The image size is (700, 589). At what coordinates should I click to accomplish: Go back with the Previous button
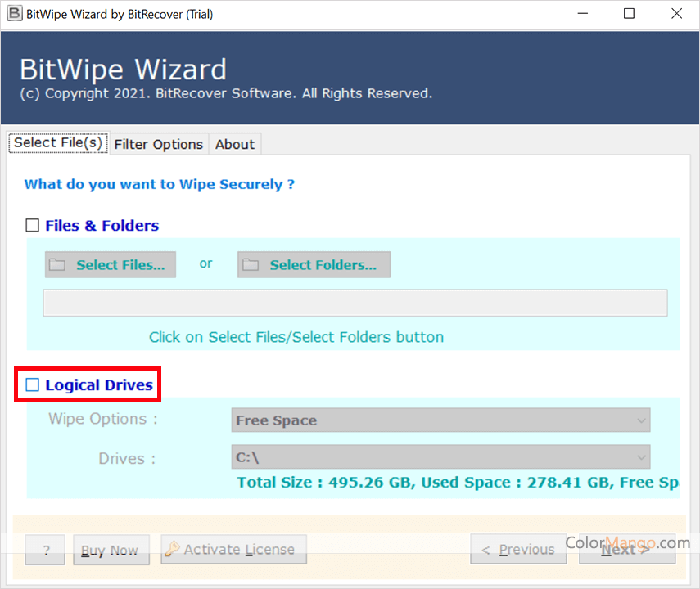tap(518, 549)
